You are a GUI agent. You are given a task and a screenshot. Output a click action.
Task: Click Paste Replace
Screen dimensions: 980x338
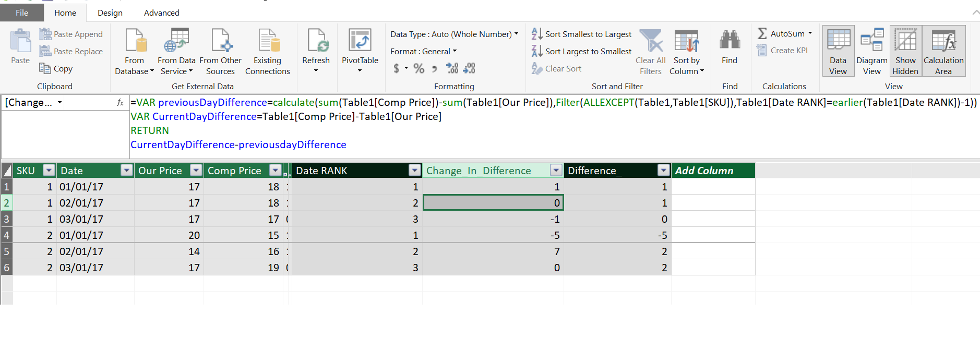point(71,51)
